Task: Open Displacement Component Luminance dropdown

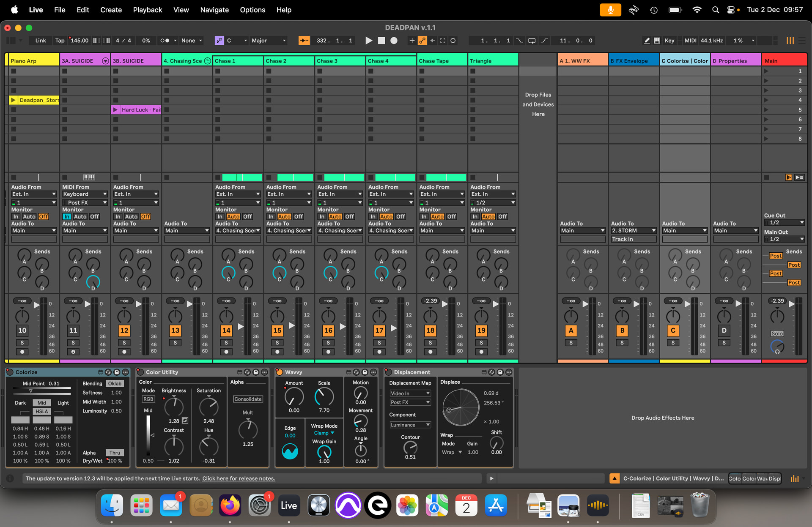Action: pos(410,425)
